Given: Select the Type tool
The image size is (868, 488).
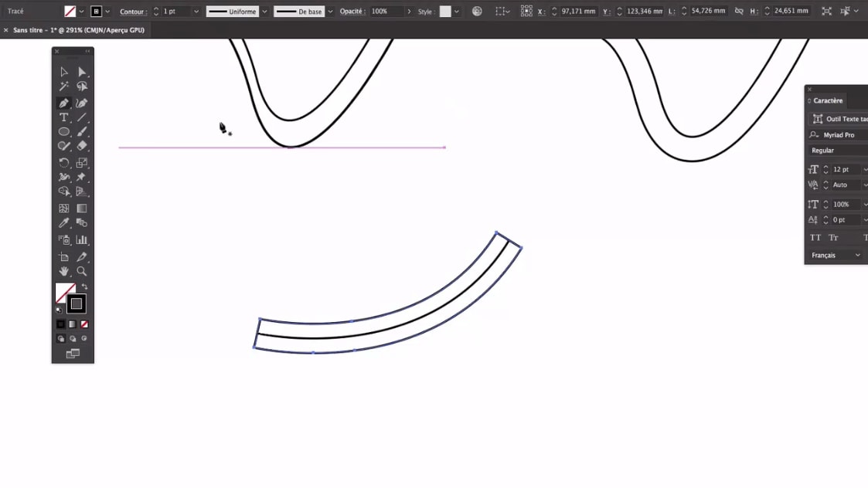Looking at the screenshot, I should point(64,117).
